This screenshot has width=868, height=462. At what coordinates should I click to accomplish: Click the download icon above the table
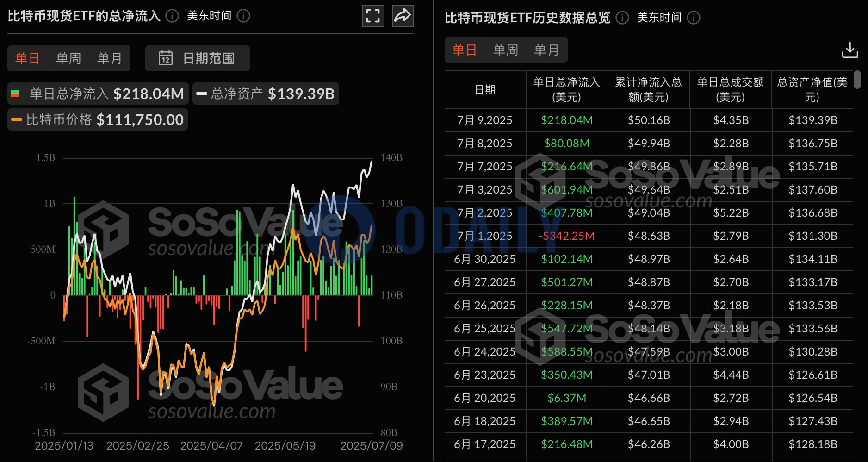849,50
